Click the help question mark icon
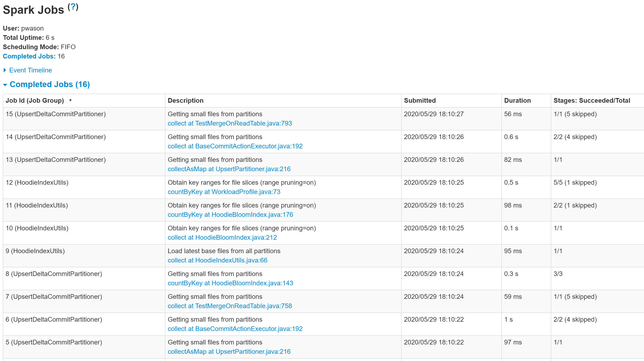 (73, 7)
